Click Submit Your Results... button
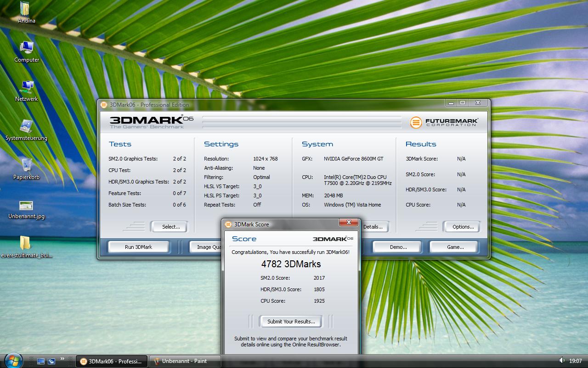 pos(291,322)
